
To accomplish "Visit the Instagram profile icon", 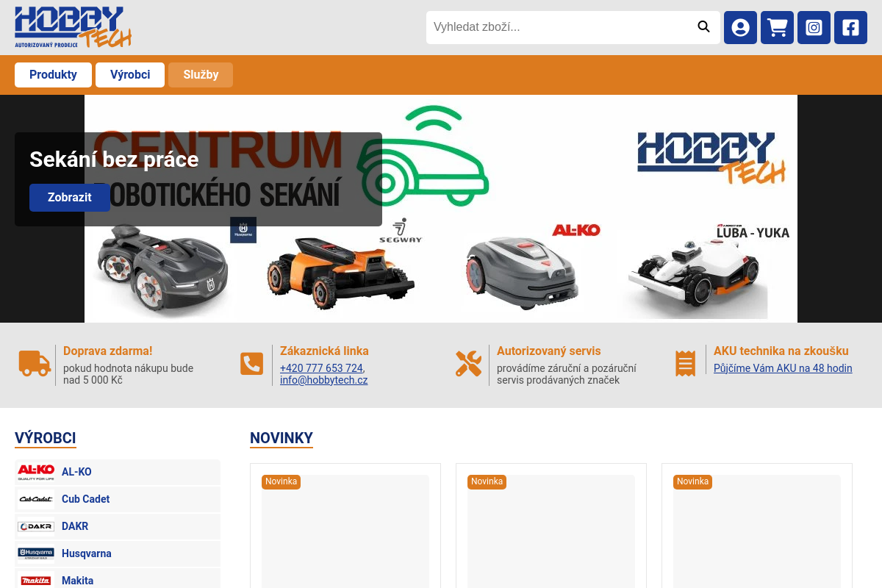I will click(x=814, y=27).
